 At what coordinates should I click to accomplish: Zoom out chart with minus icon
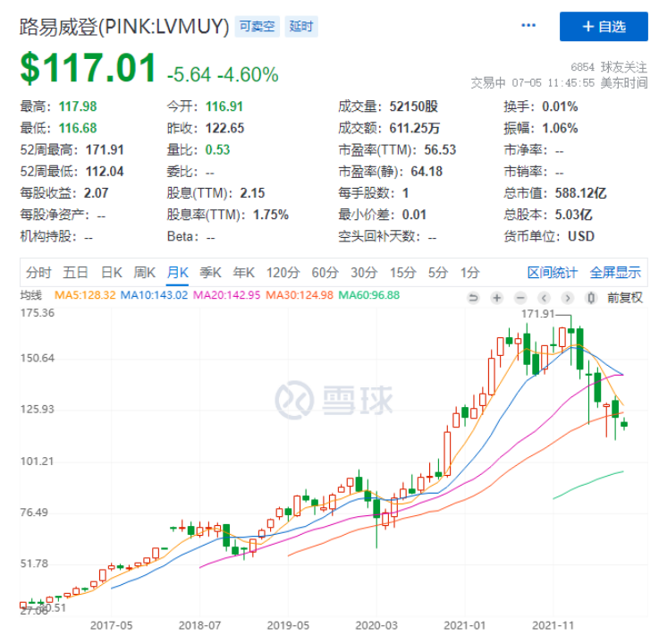[520, 298]
